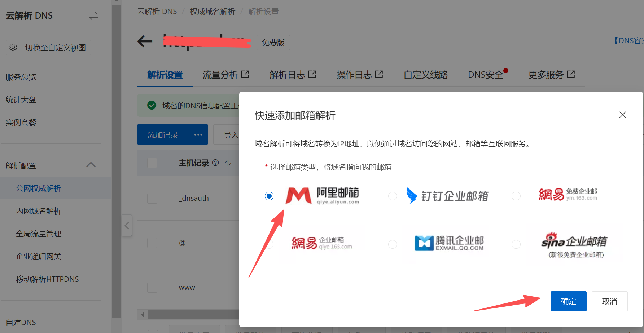The image size is (644, 333).
Task: Collapse the side panel with the chevron handle
Action: coord(127,226)
